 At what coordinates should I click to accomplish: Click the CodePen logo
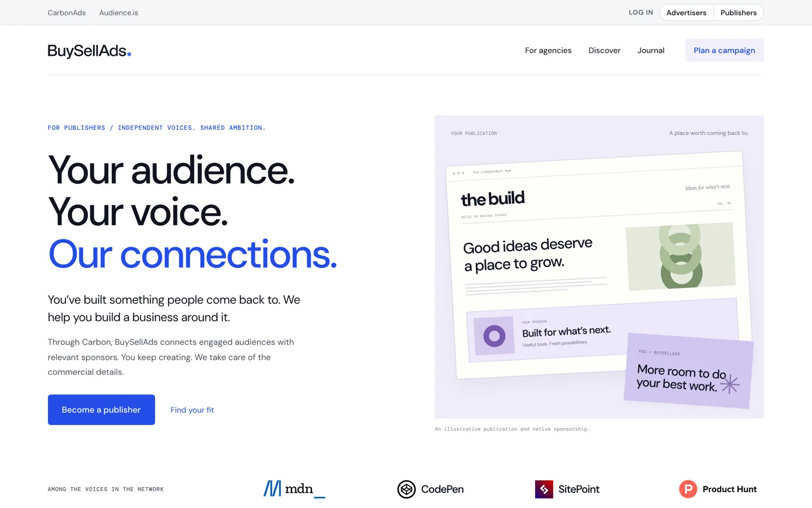(x=430, y=489)
